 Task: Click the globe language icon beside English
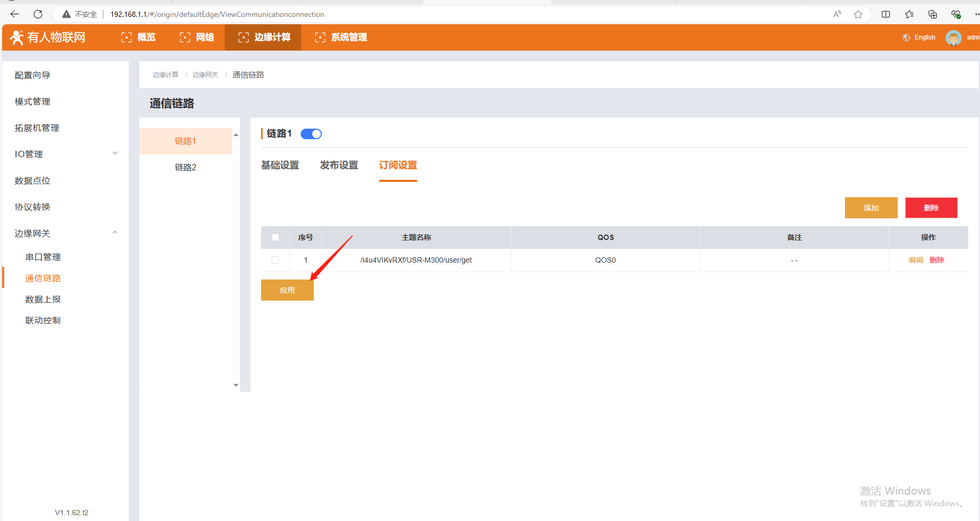(906, 37)
